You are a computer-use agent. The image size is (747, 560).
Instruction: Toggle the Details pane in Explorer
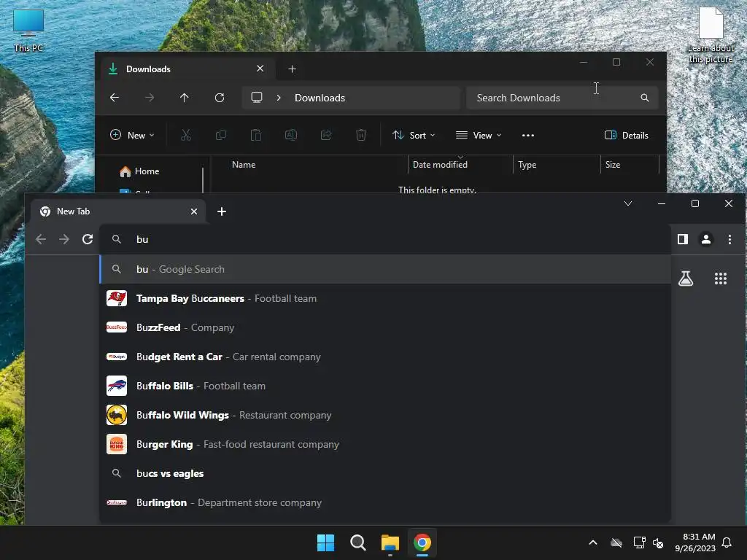coord(626,135)
